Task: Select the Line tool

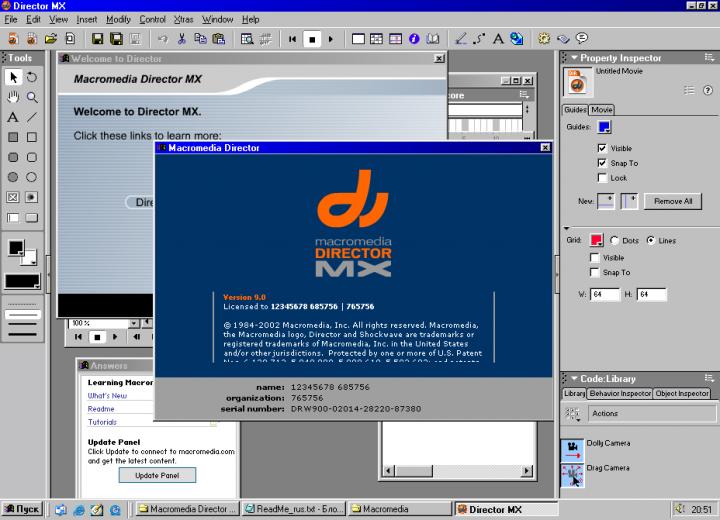Action: coord(32,117)
